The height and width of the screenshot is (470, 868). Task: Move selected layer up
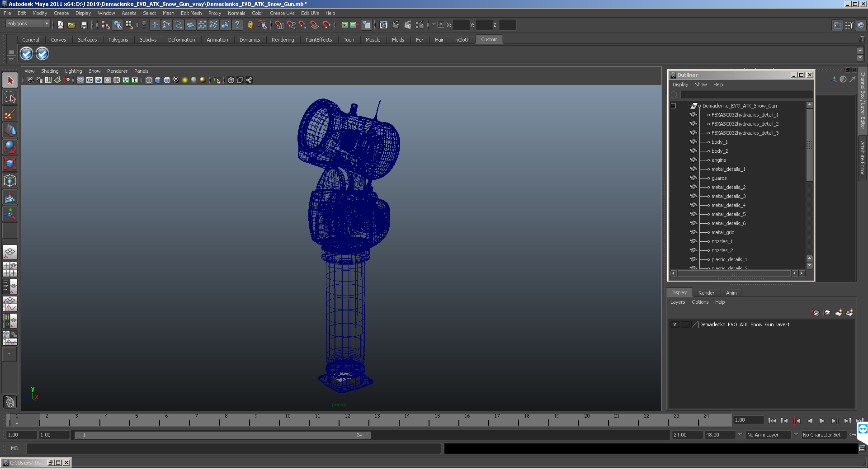point(816,312)
